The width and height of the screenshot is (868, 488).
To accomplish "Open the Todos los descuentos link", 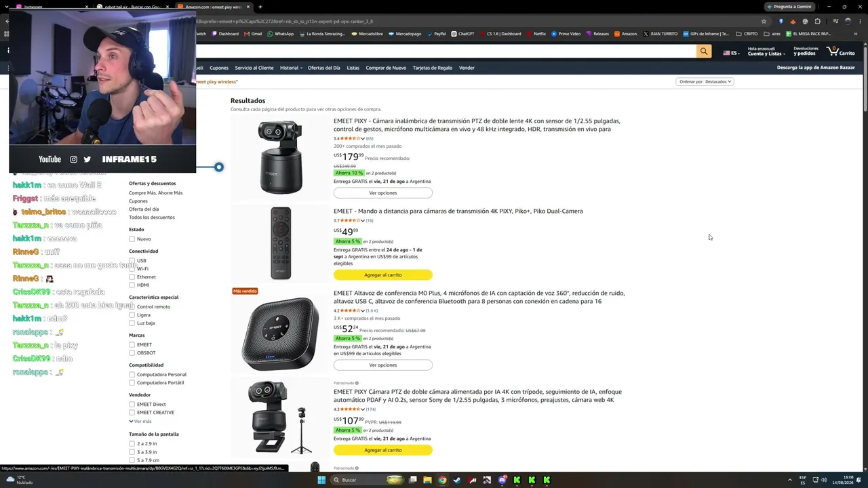I will 152,218.
